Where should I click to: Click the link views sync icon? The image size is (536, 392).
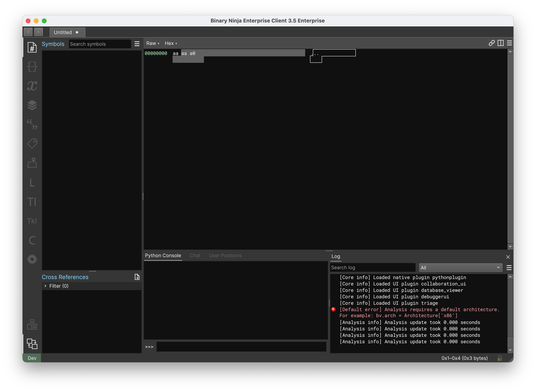click(491, 43)
